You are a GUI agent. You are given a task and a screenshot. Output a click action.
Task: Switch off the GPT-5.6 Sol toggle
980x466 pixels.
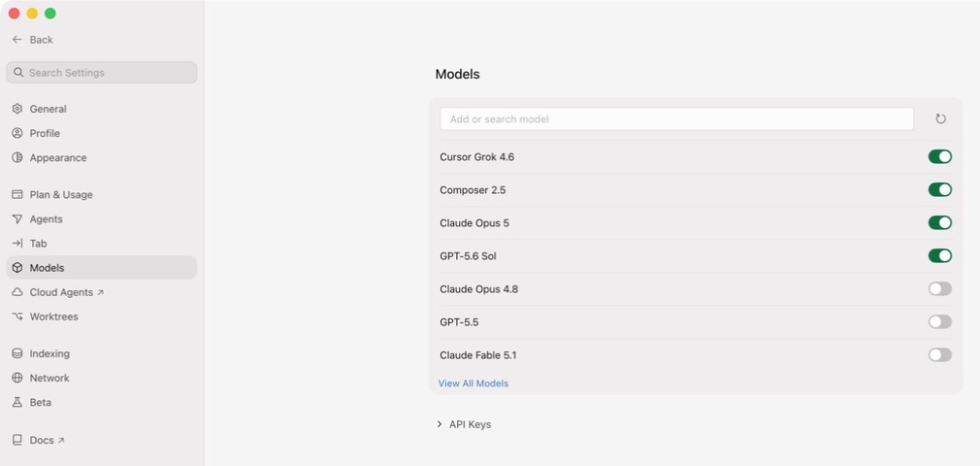pyautogui.click(x=940, y=256)
